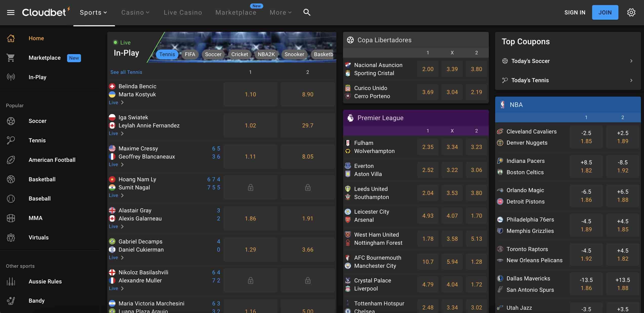The height and width of the screenshot is (313, 644).
Task: Expand the More menu
Action: tap(280, 12)
